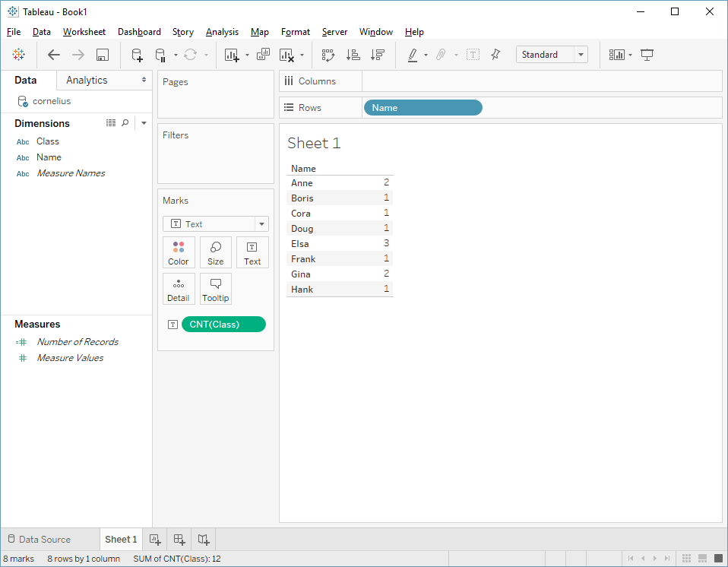Select the Sheet 1 tab
728x567 pixels.
(121, 539)
